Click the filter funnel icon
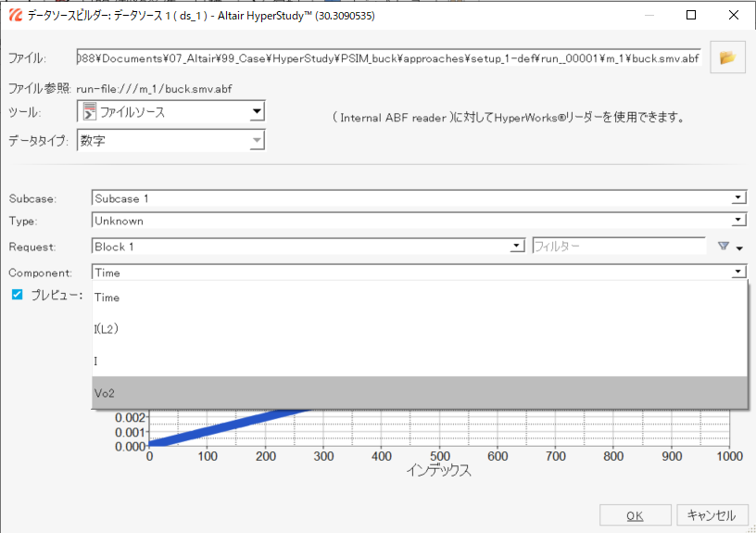The image size is (756, 533). (724, 247)
